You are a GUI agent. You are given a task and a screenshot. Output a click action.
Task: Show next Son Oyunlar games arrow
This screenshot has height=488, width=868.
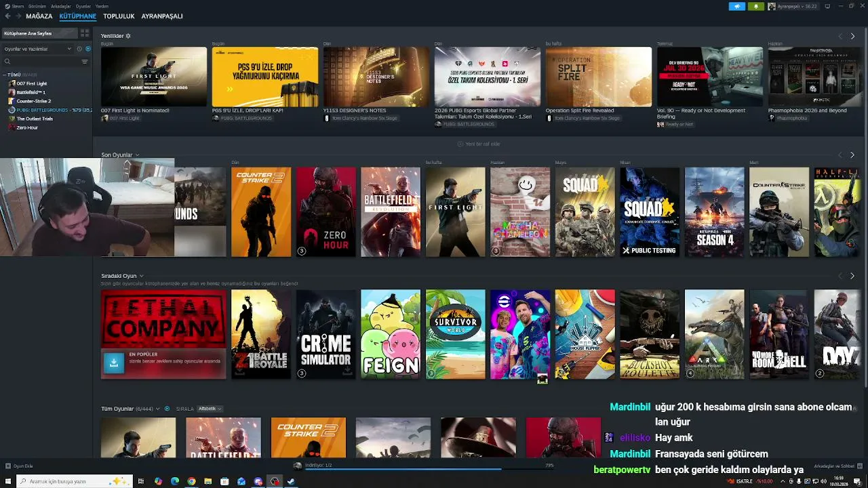pos(852,155)
